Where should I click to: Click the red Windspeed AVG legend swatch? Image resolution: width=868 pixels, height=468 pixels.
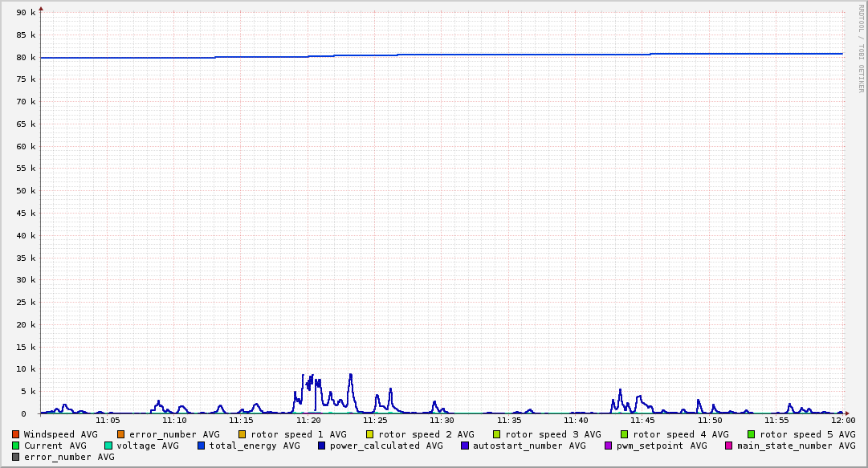coord(16,434)
